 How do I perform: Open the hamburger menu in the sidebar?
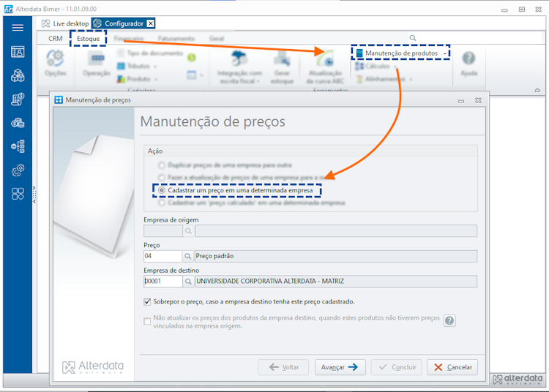pyautogui.click(x=18, y=28)
